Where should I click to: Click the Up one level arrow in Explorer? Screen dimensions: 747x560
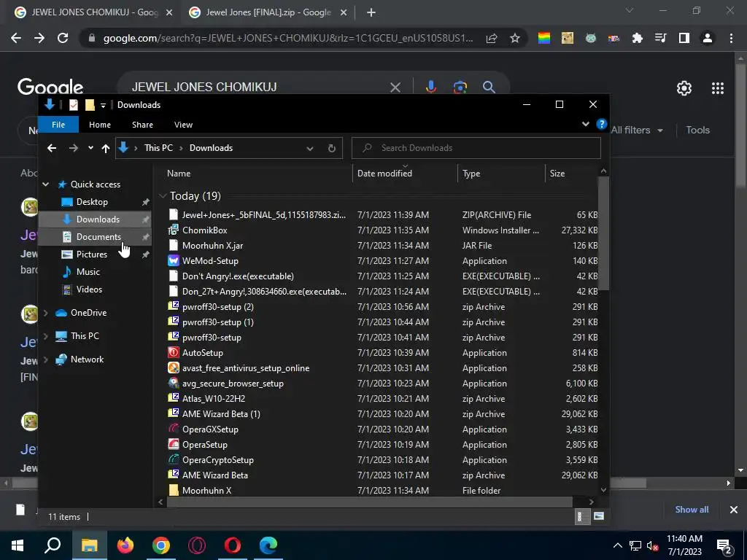point(106,148)
